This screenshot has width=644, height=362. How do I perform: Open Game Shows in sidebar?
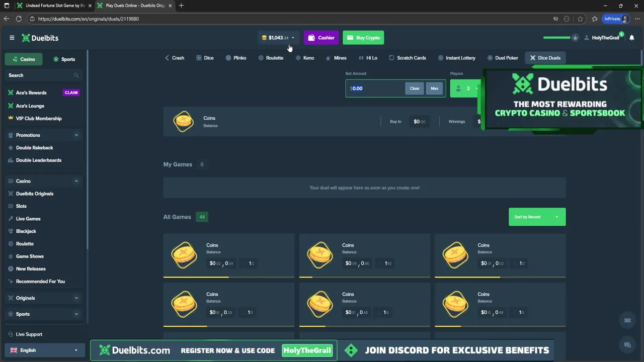tap(30, 256)
